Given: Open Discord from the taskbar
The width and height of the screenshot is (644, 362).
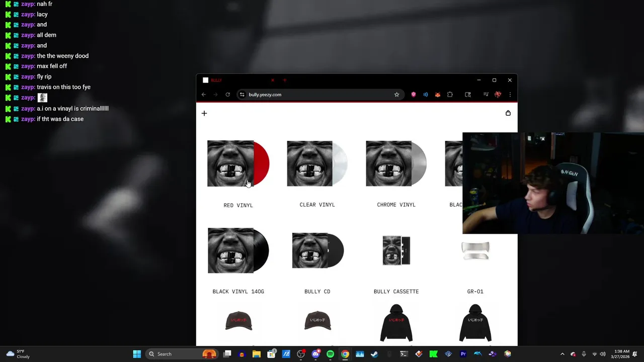Looking at the screenshot, I should (x=315, y=354).
